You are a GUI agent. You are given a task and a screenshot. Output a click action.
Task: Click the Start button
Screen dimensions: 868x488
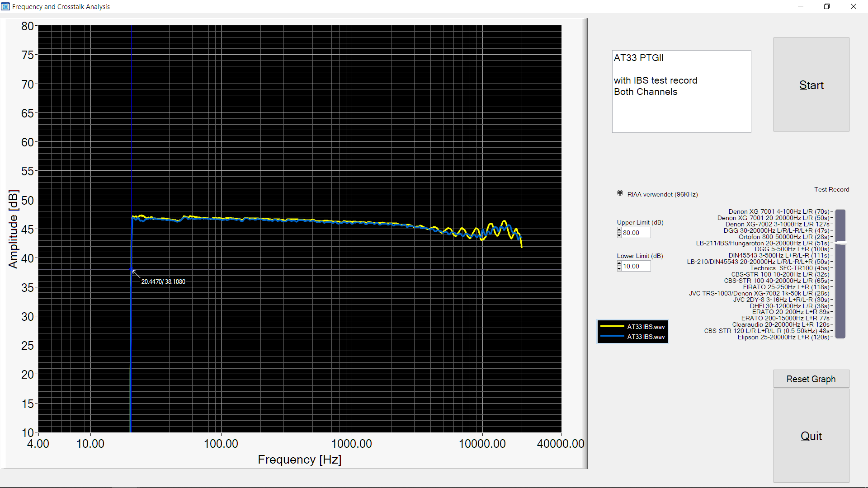pyautogui.click(x=811, y=84)
